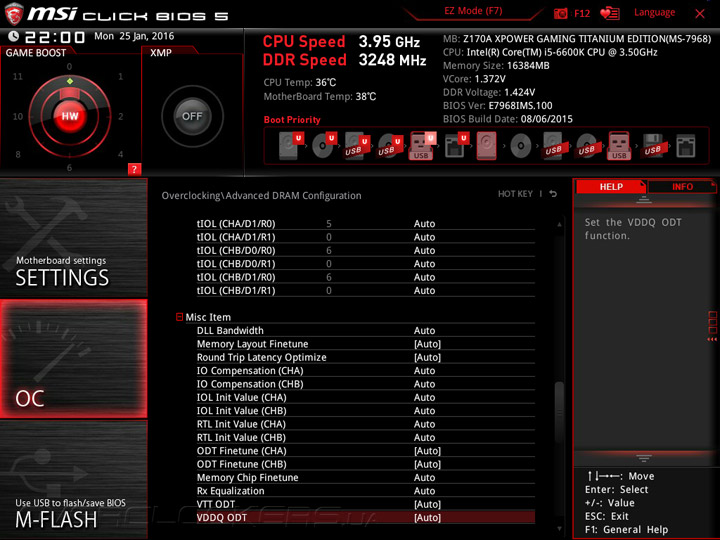Select the IOL Init Value (CHA) row

click(x=366, y=397)
